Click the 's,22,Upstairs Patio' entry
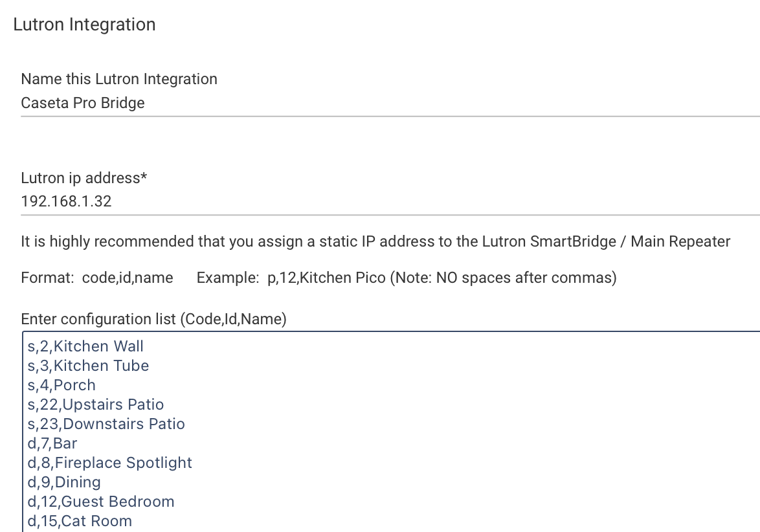This screenshot has width=760, height=532. click(95, 405)
